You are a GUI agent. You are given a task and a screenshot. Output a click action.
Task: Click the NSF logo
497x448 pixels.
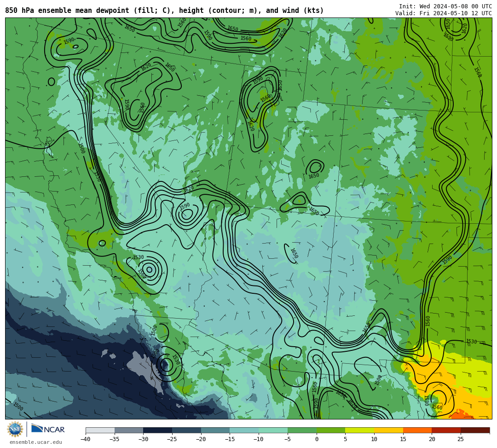[15, 429]
